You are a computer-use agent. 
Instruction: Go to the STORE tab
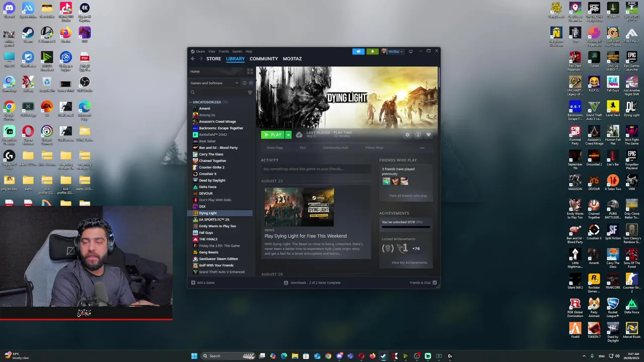[213, 59]
